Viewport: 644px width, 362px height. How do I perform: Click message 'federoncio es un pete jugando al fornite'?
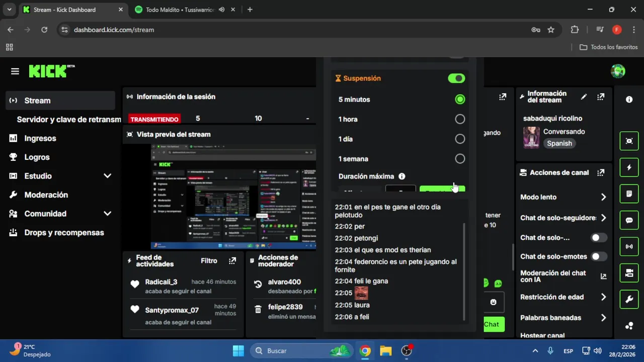[x=396, y=265]
